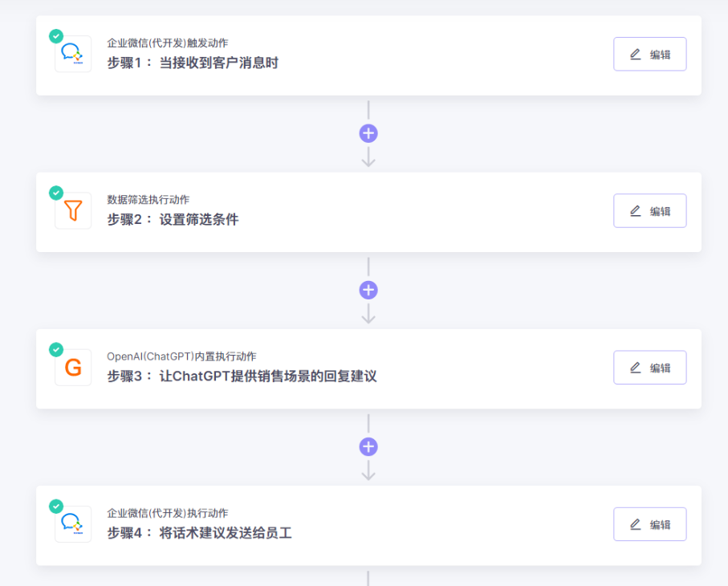
Task: Click the 步骤3 让ChatGPT提供销售场景的回复建议 title
Action: coord(242,376)
